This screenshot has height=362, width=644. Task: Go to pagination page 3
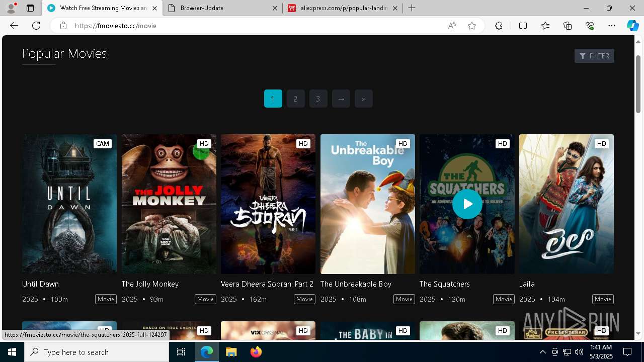[x=318, y=99]
